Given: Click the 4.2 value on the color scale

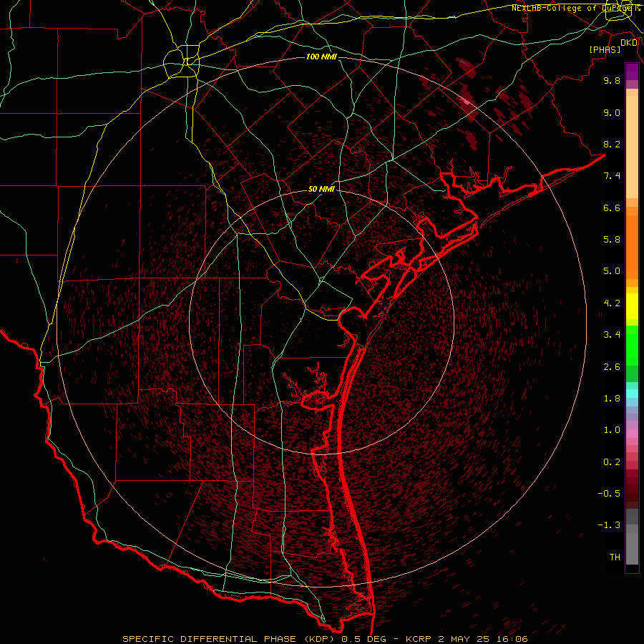Looking at the screenshot, I should [x=612, y=303].
